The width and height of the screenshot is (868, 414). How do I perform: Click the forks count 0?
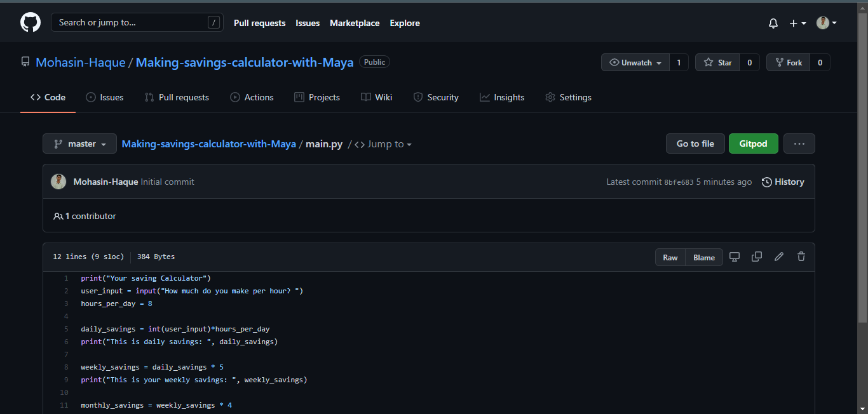coord(820,62)
